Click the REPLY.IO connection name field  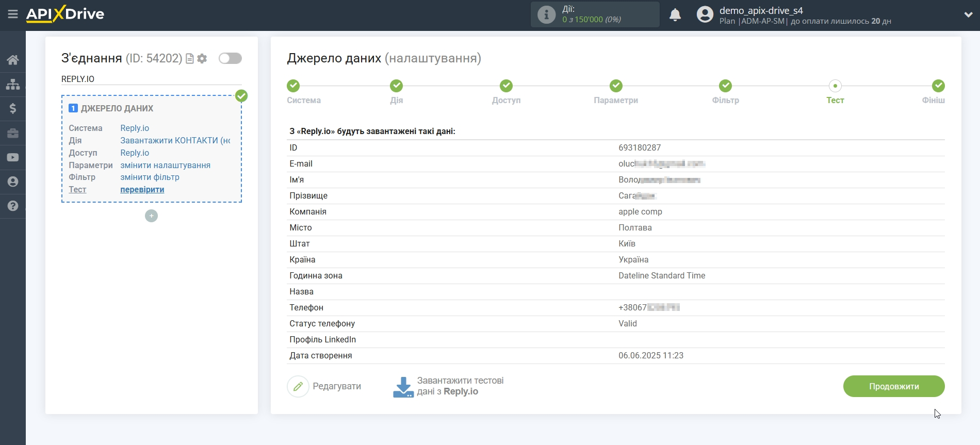[x=151, y=79]
